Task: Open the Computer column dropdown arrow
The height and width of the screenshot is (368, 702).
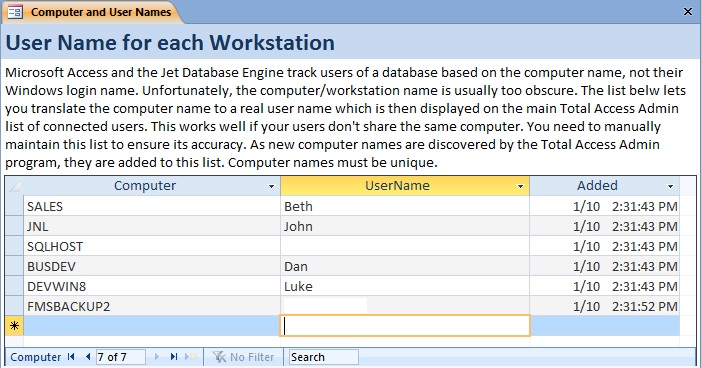Action: 271,186
